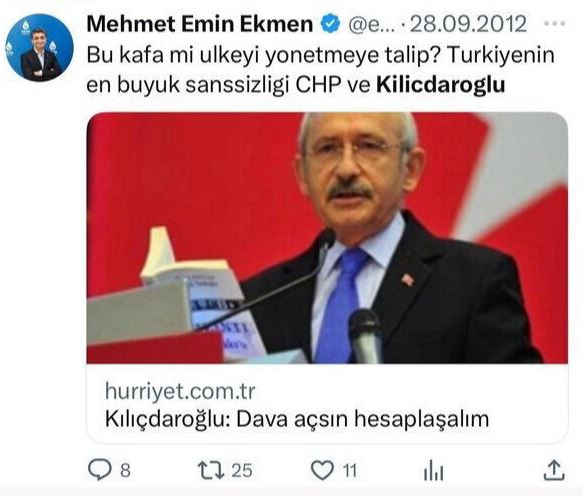Click the Mehmet Emin Ekmen display name
The height and width of the screenshot is (496, 583).
(200, 24)
